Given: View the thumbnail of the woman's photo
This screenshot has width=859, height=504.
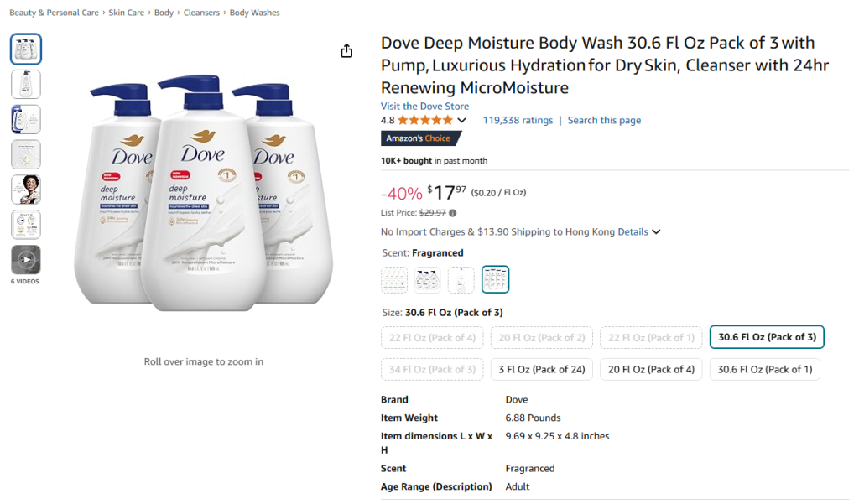Looking at the screenshot, I should click(26, 190).
